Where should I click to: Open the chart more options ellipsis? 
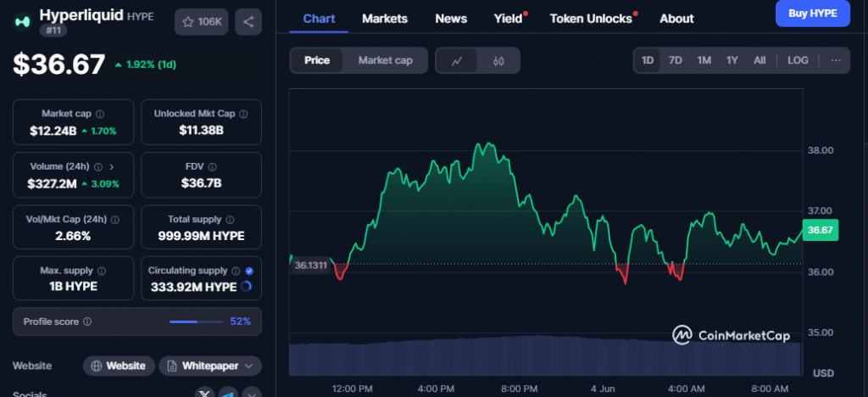coord(836,60)
